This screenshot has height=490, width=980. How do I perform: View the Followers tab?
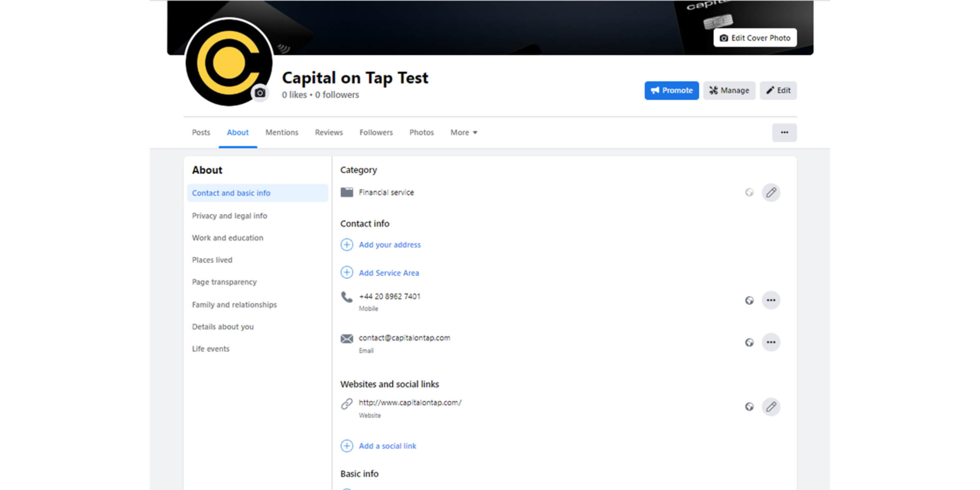(x=376, y=132)
